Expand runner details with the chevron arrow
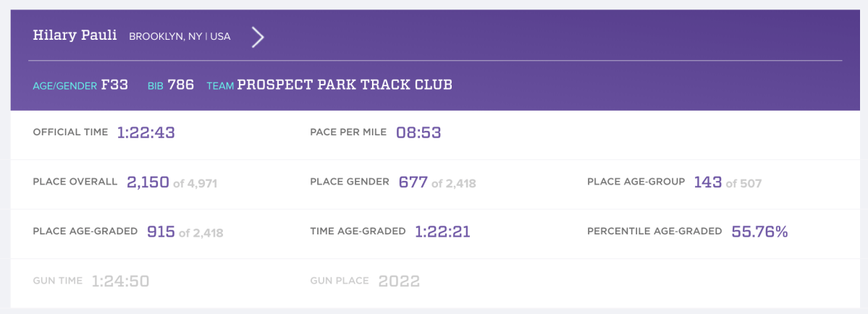Viewport: 868px width, 314px height. pos(257,36)
